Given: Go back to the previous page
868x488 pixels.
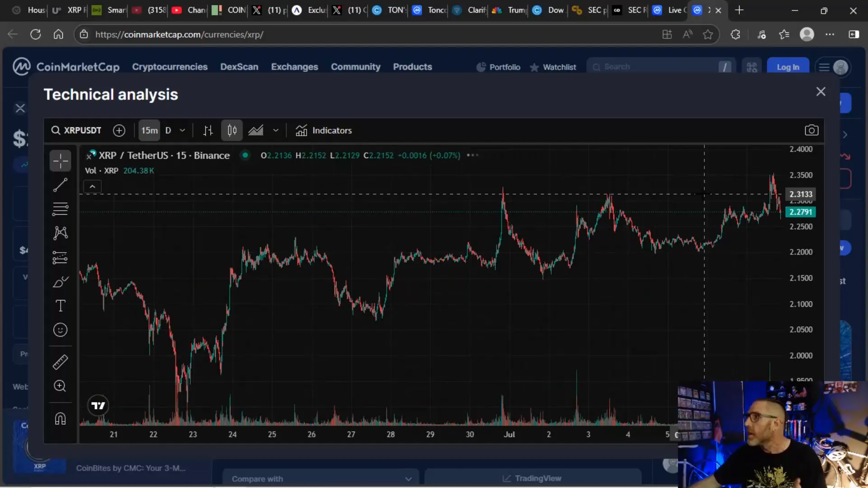Looking at the screenshot, I should click(13, 34).
